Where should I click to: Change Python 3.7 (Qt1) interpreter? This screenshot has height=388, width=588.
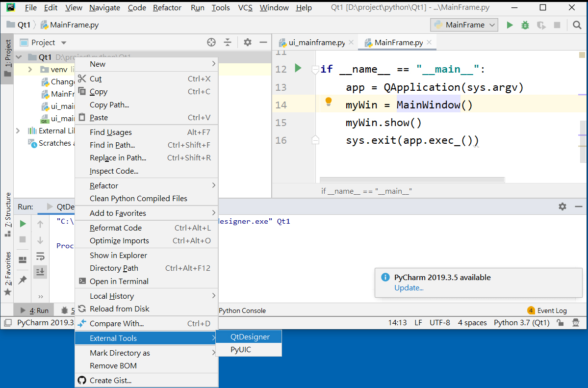point(522,323)
